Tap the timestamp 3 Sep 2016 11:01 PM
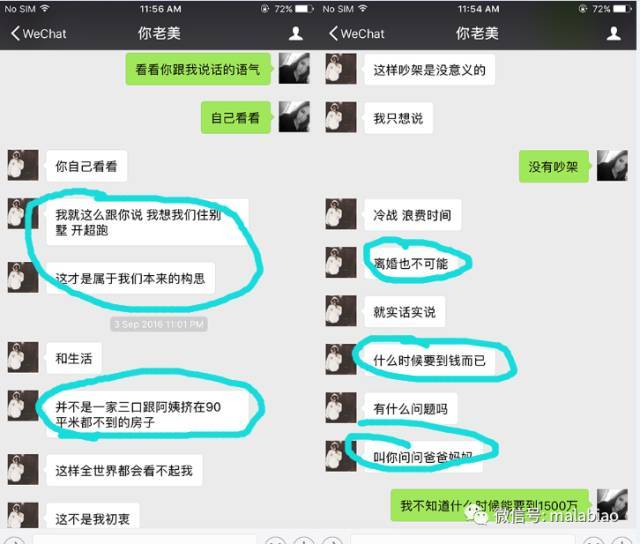 point(159,324)
